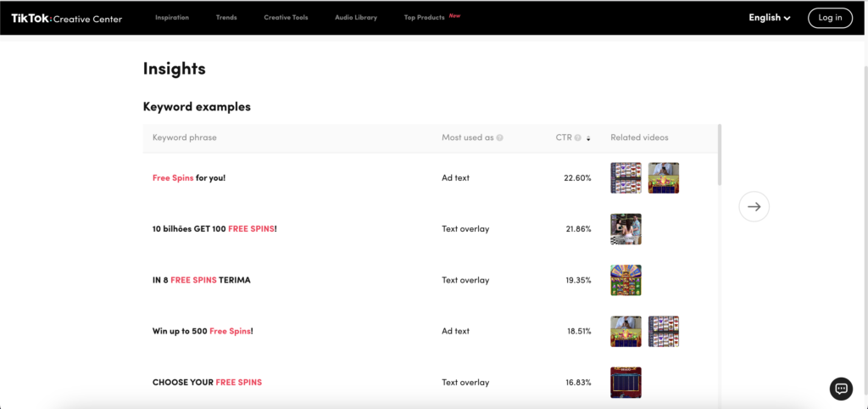Screen dimensions: 868x409
Task: Sort table by CTR arrow icon
Action: click(x=588, y=138)
